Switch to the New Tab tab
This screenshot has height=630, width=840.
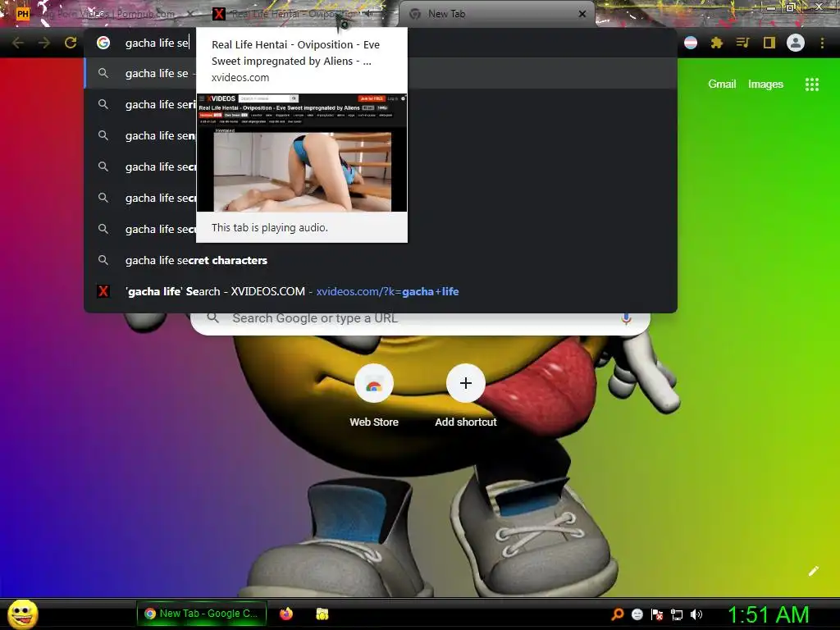tap(496, 15)
